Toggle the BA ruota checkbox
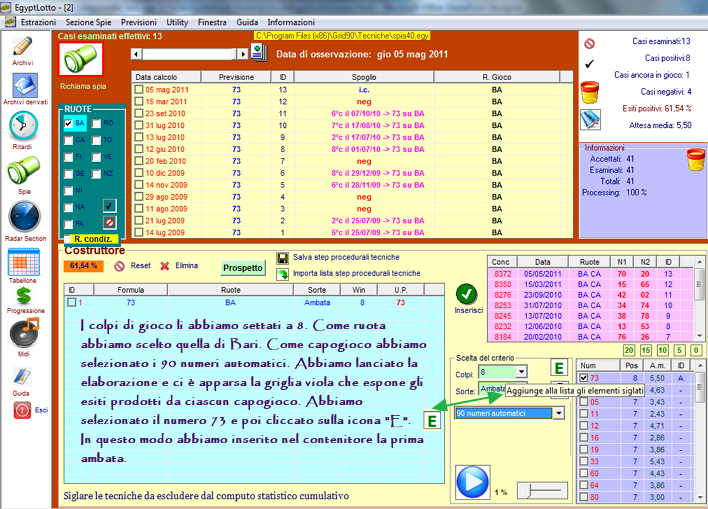 [x=68, y=123]
